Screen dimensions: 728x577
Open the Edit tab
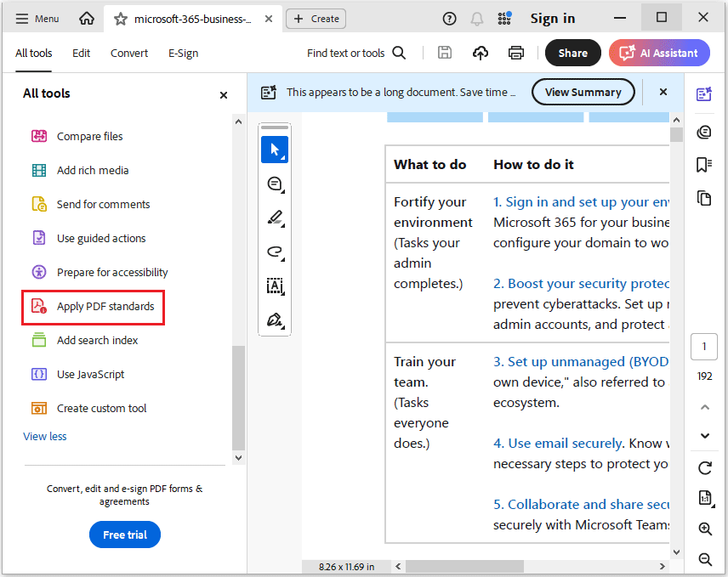click(x=82, y=54)
